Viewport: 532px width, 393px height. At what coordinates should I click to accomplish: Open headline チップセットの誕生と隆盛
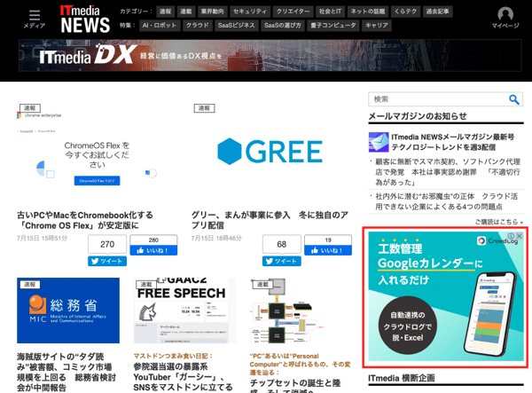(295, 385)
